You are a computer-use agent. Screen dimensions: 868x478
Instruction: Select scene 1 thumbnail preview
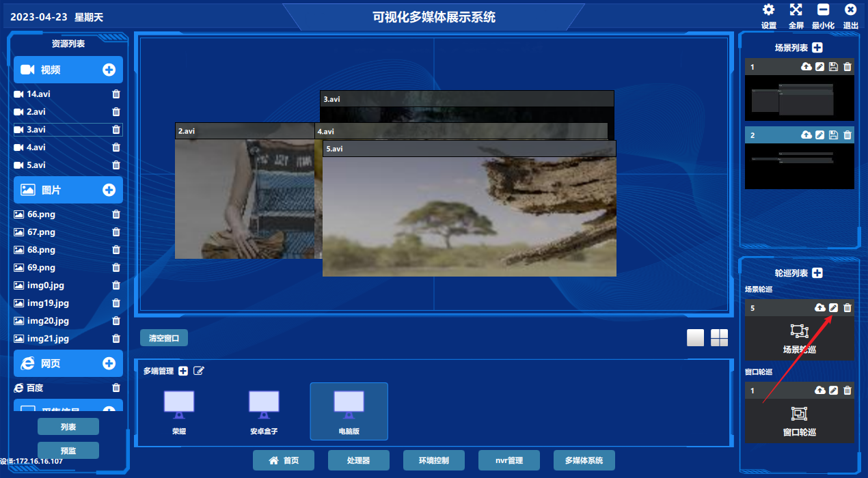coord(800,98)
